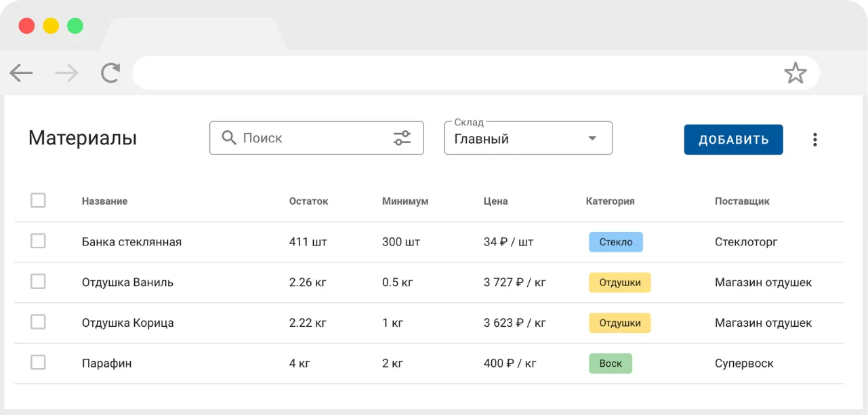Select the Парафин row checkbox
Image resolution: width=868 pixels, height=415 pixels.
pos(38,363)
